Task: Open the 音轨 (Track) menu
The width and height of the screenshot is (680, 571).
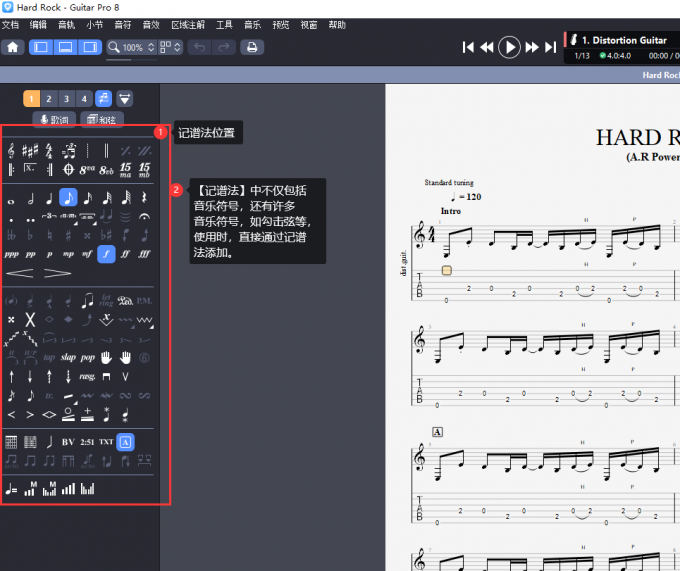Action: point(66,25)
